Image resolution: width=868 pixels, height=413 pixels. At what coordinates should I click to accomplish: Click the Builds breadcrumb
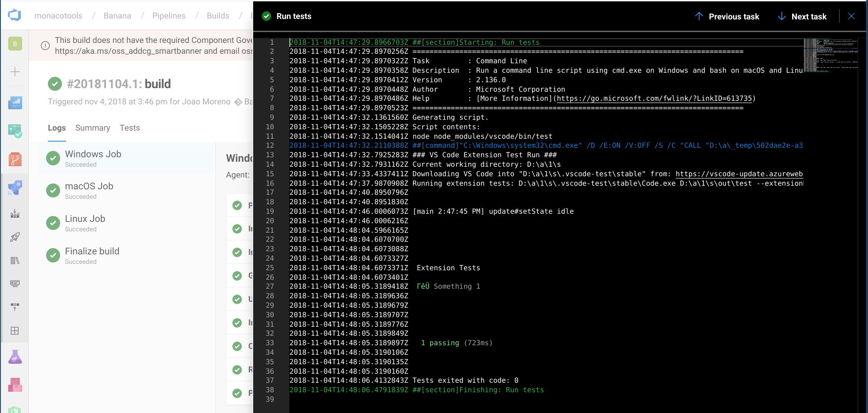point(218,16)
